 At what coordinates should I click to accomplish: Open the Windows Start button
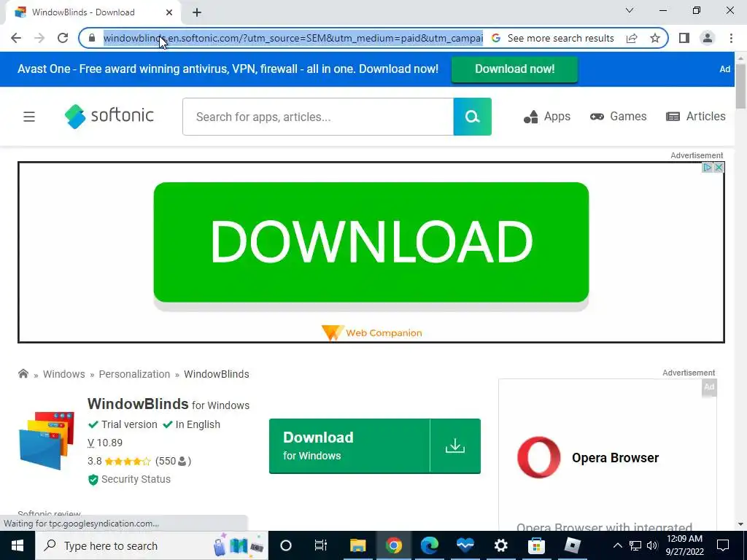point(18,545)
